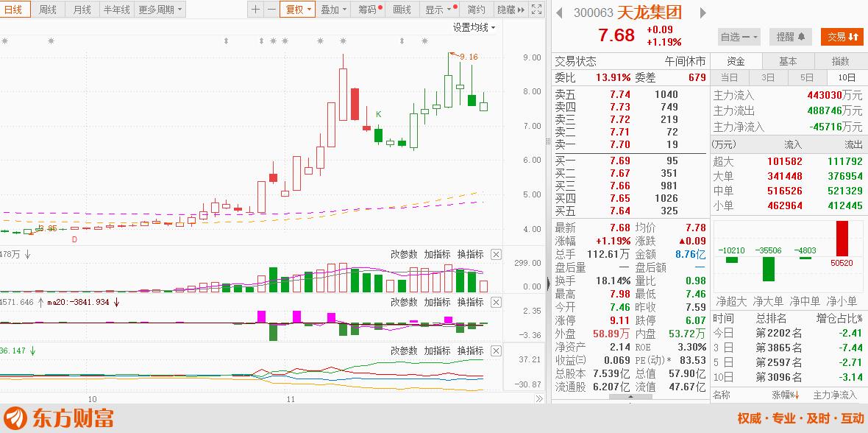Click 改参数 on ma20 panel
868x433 pixels.
point(404,302)
